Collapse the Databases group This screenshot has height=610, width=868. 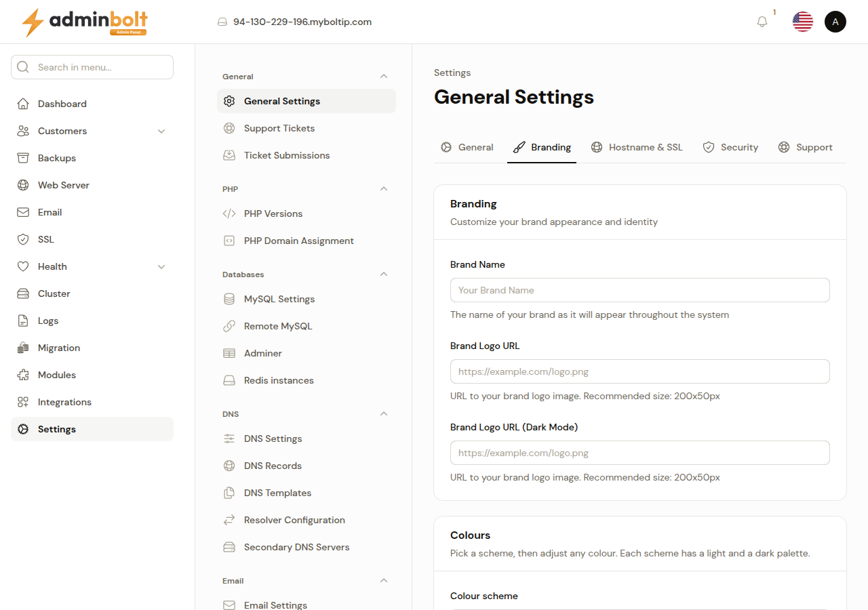384,274
